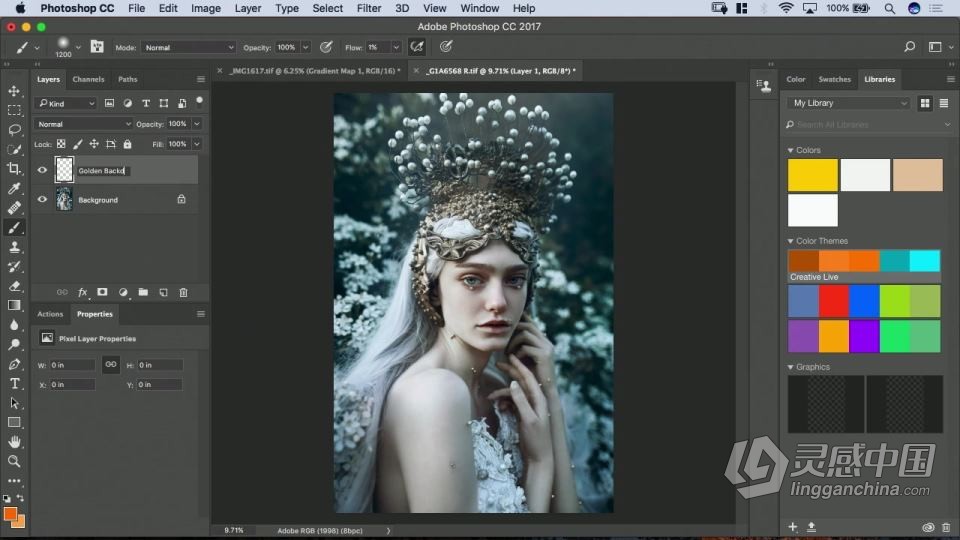Select the Dodge tool

(14, 345)
